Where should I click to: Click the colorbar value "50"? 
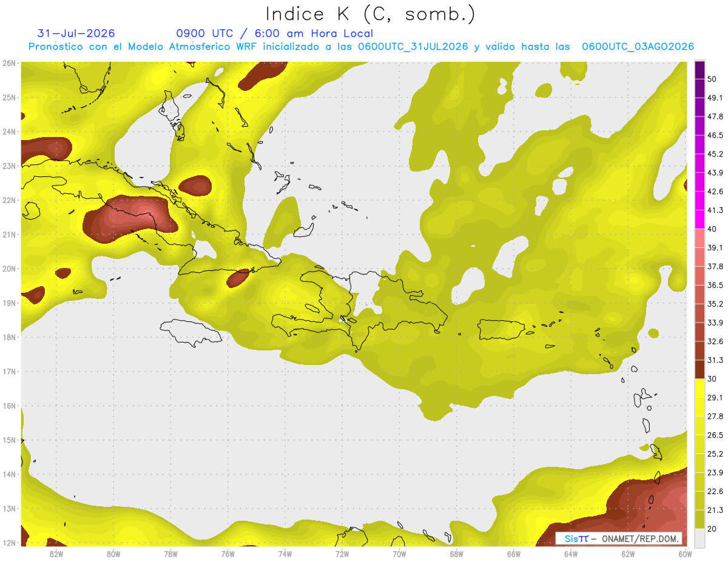[713, 79]
